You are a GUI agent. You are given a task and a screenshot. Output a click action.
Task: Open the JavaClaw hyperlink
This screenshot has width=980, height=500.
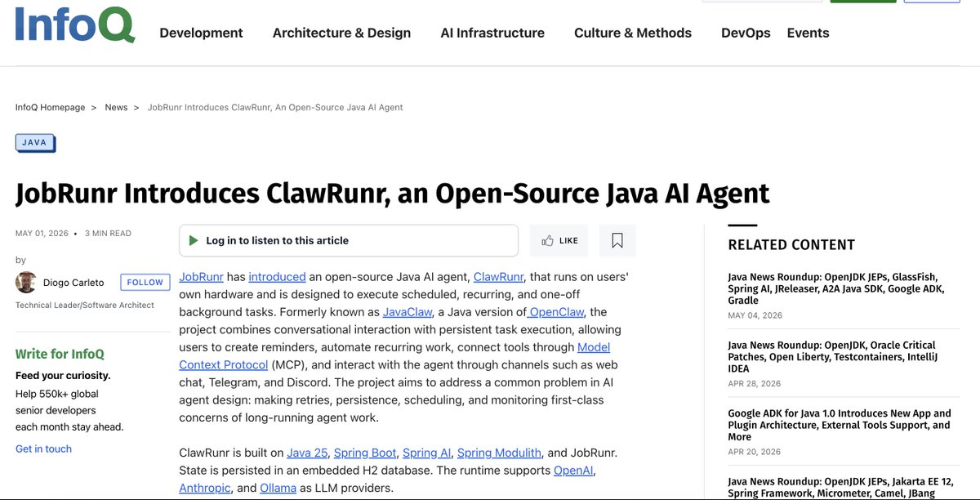click(408, 312)
